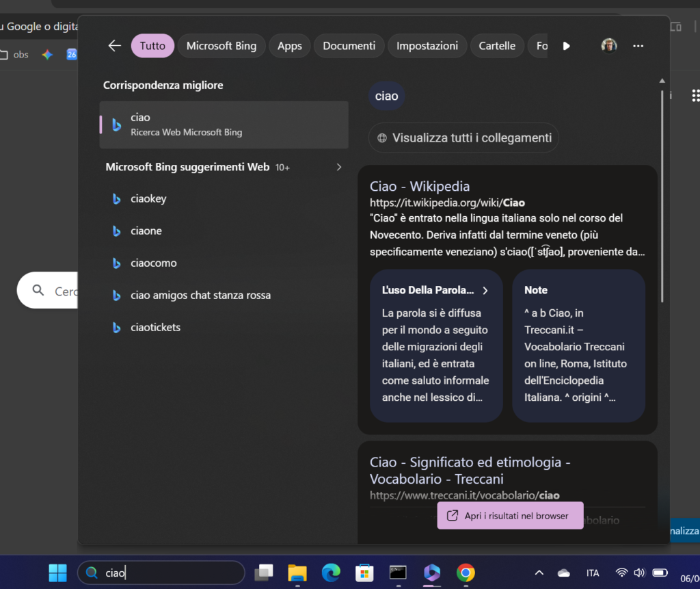The width and height of the screenshot is (700, 589).
Task: Click the results panel scrollbar
Action: [662, 196]
